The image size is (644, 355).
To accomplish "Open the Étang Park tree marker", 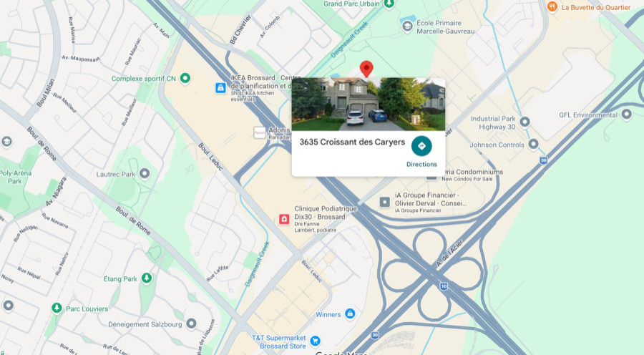I will [x=147, y=278].
